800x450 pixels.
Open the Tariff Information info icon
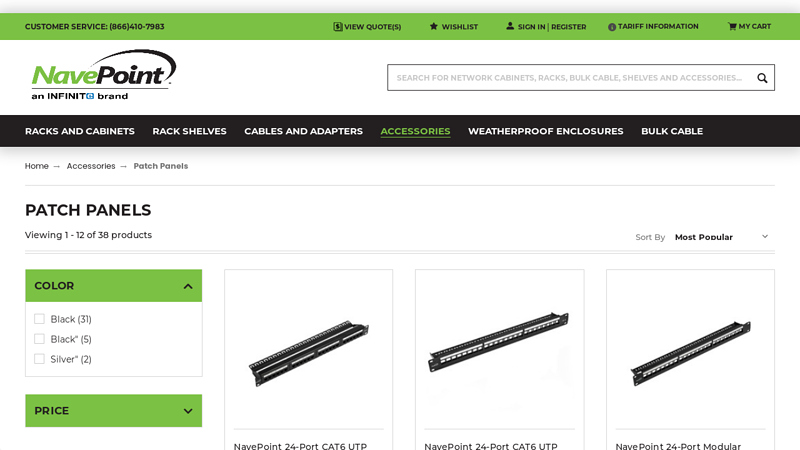pos(612,27)
